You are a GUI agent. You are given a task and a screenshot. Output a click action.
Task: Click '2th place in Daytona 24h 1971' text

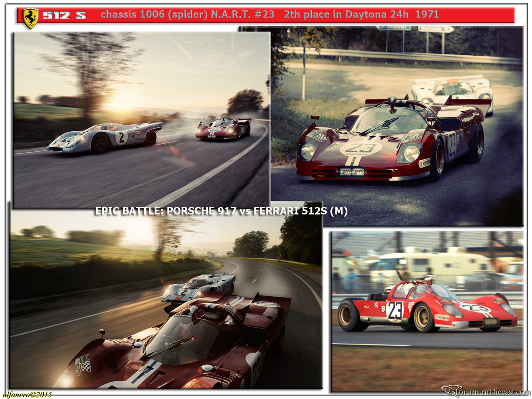[361, 15]
